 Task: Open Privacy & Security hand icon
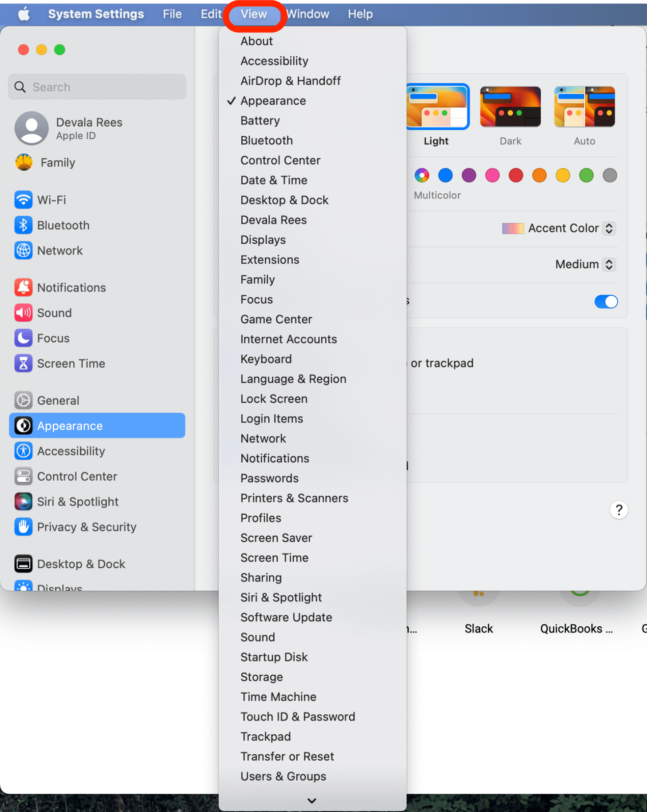click(23, 527)
